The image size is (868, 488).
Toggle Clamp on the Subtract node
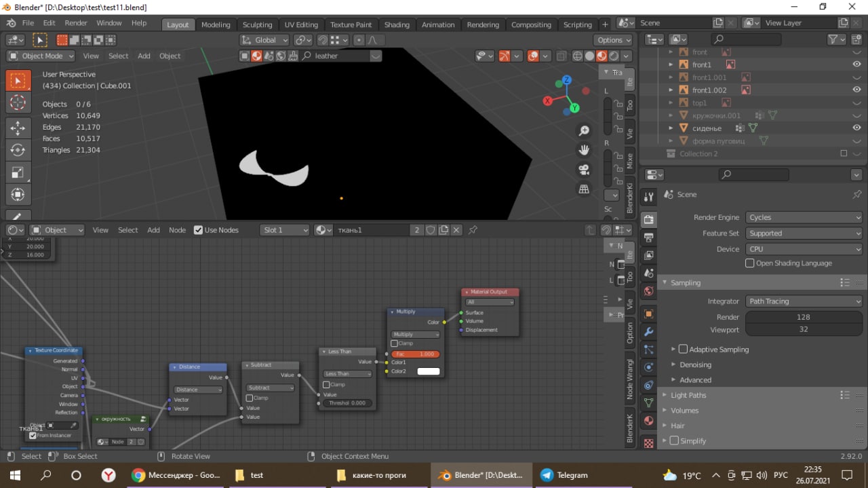tap(250, 398)
